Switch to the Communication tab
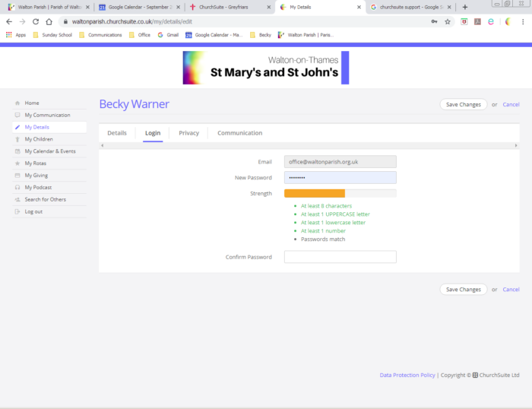This screenshot has width=532, height=409. (239, 133)
